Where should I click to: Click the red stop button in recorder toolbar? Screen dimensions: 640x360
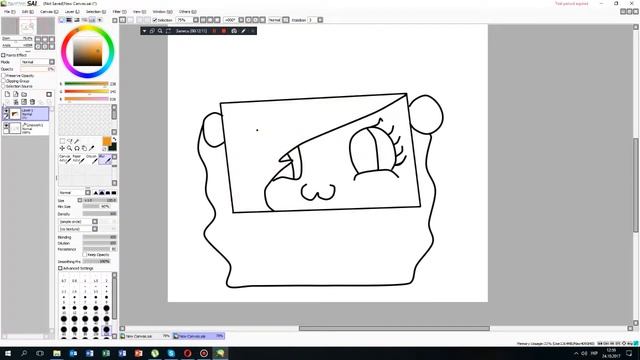[224, 31]
